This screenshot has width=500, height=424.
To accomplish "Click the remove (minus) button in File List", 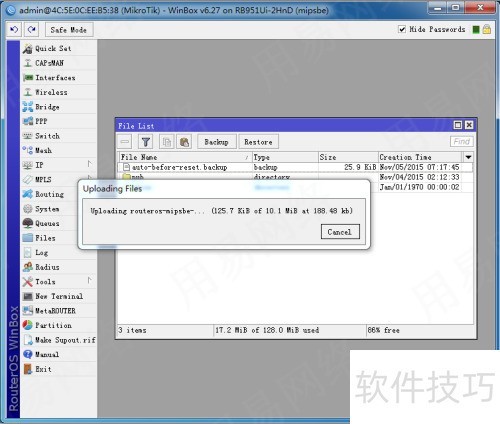I will coord(125,142).
